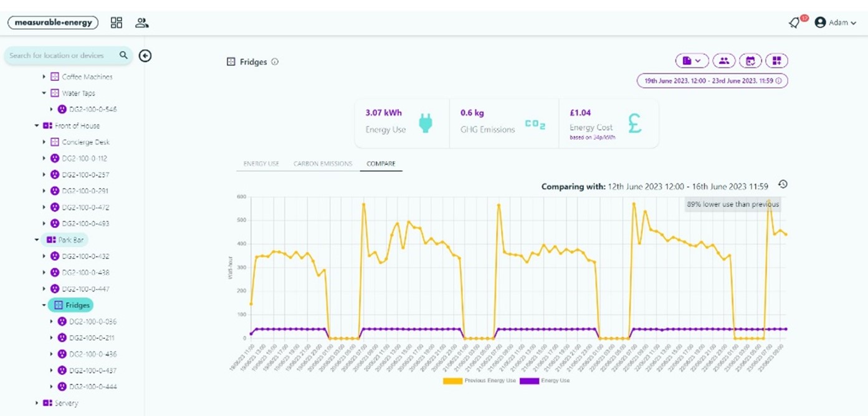Click info icon beside Fridges title
Image resolution: width=868 pixels, height=416 pixels.
(x=275, y=62)
